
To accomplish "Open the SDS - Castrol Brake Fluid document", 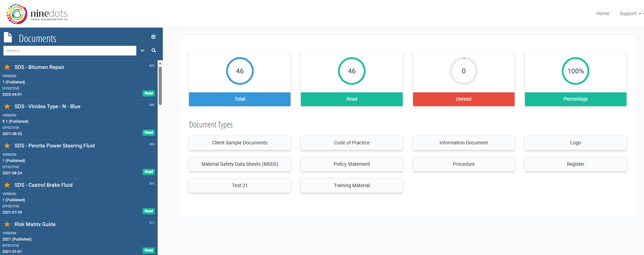I will (x=43, y=185).
